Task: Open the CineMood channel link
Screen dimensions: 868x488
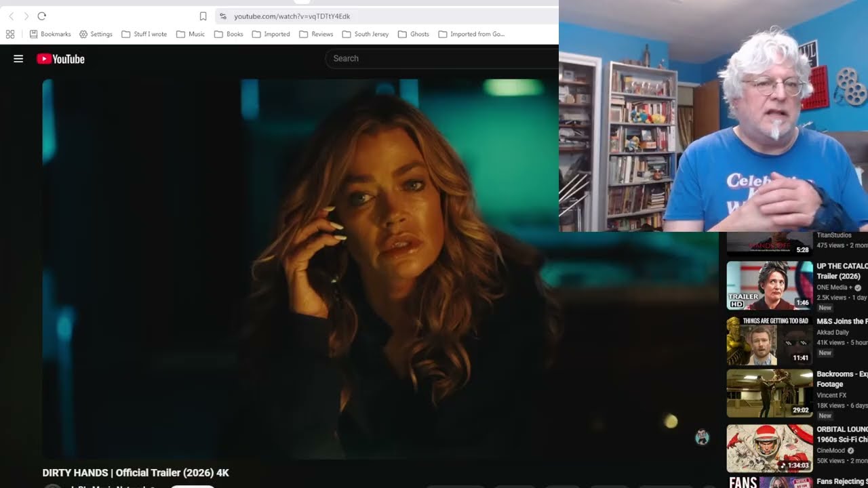Action: pyautogui.click(x=831, y=450)
